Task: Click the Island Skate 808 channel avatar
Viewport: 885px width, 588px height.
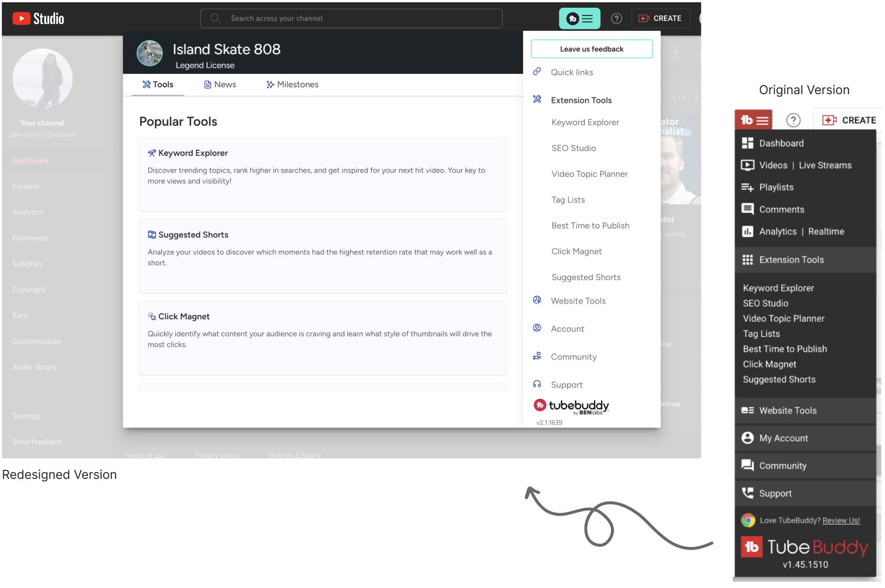Action: pyautogui.click(x=150, y=53)
